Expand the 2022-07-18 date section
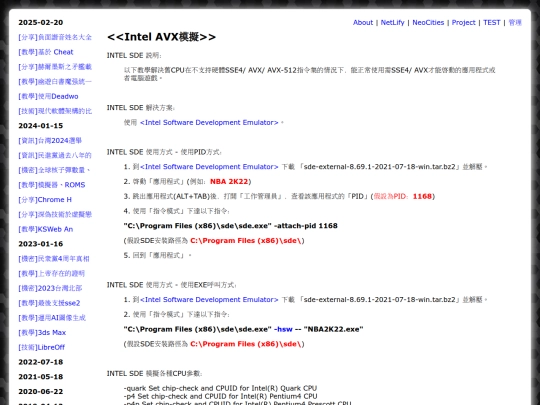Image resolution: width=540 pixels, height=405 pixels. tap(41, 362)
